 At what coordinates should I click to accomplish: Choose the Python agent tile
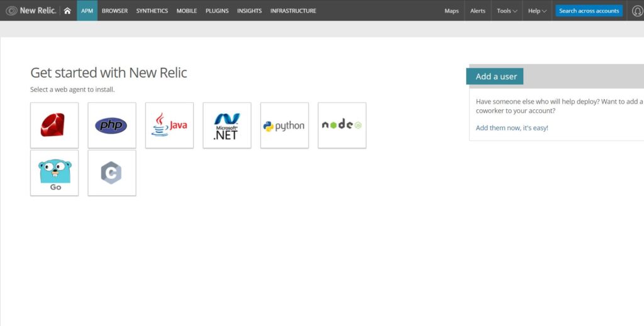(284, 126)
